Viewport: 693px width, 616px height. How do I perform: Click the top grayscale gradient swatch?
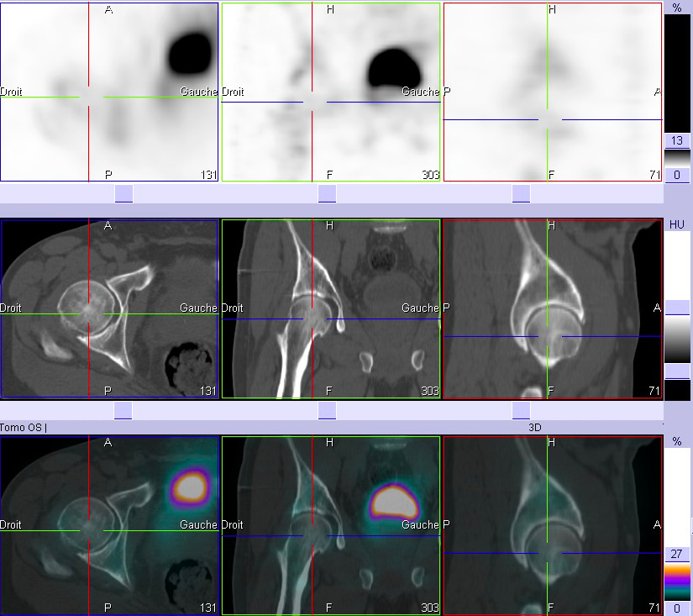click(677, 158)
